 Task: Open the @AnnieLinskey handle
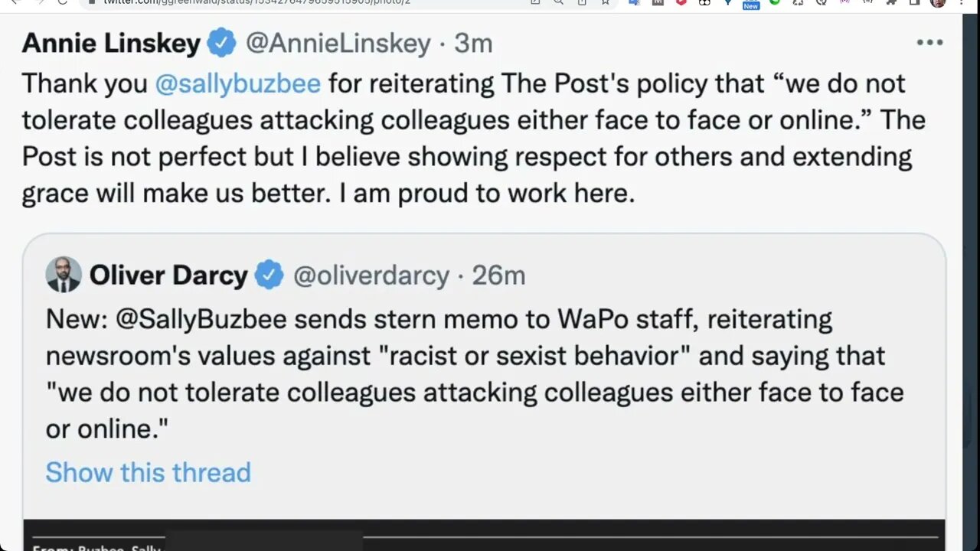(x=338, y=44)
